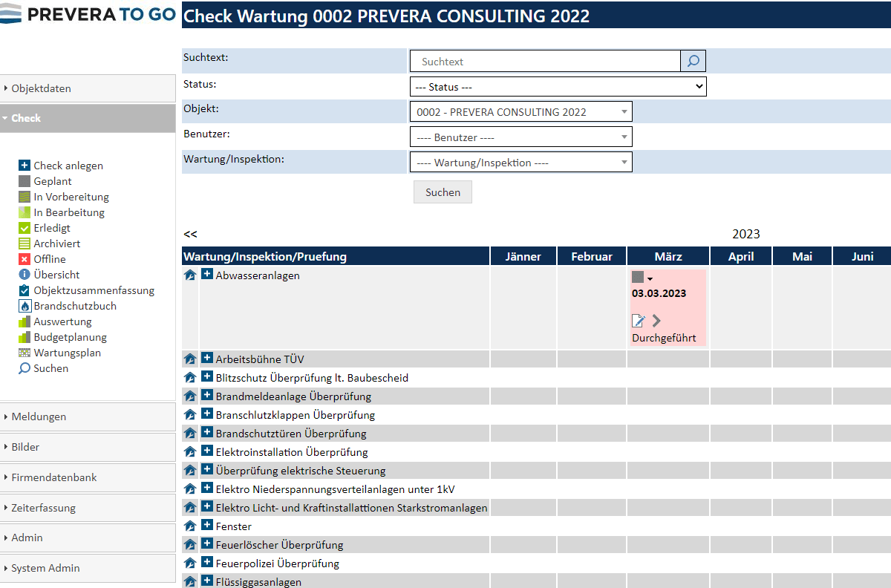
Task: Click the plus icon next to Abwasseranlagen
Action: pyautogui.click(x=207, y=275)
